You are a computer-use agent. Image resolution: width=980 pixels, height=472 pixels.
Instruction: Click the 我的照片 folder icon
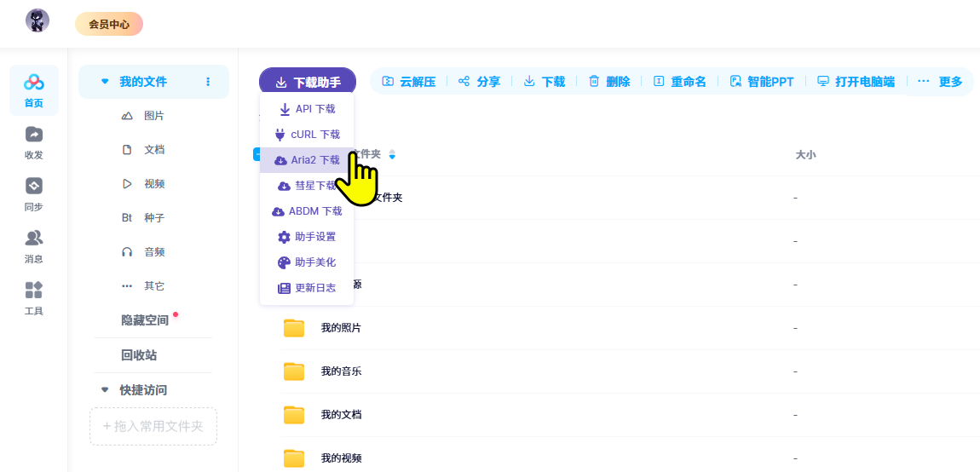click(x=294, y=328)
